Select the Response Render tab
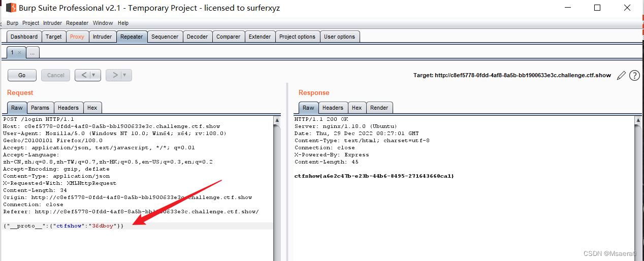Screen dimensions: 644x261 click(379, 108)
